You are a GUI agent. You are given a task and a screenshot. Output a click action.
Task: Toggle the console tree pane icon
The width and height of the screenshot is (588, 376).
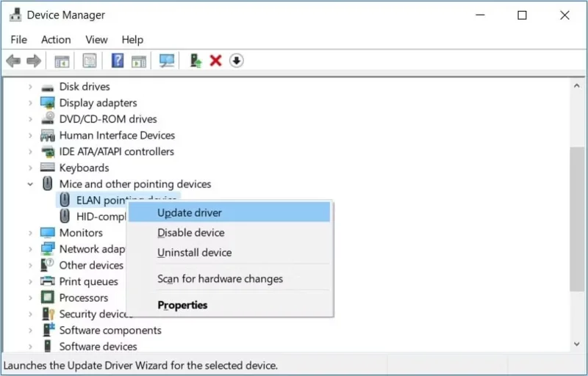[62, 61]
